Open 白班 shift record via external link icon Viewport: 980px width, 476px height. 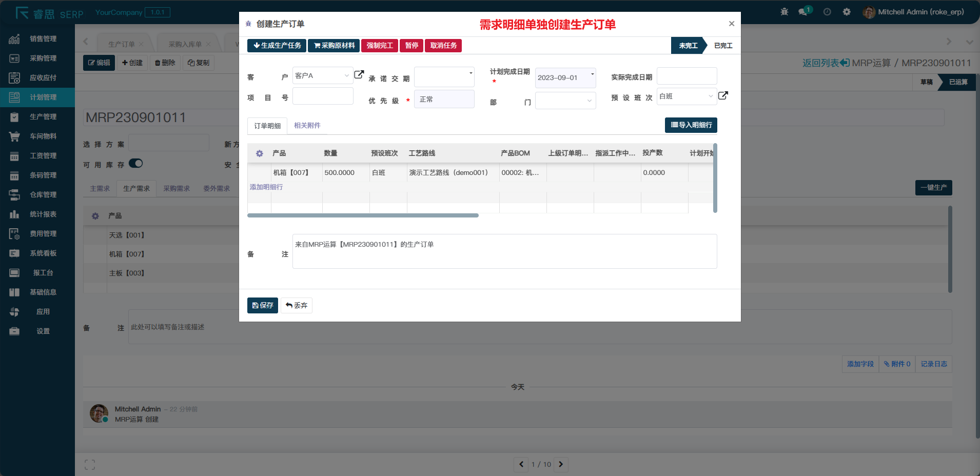(723, 95)
